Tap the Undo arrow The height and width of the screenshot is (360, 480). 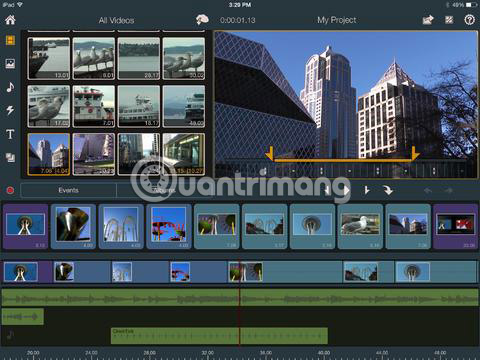tap(428, 190)
